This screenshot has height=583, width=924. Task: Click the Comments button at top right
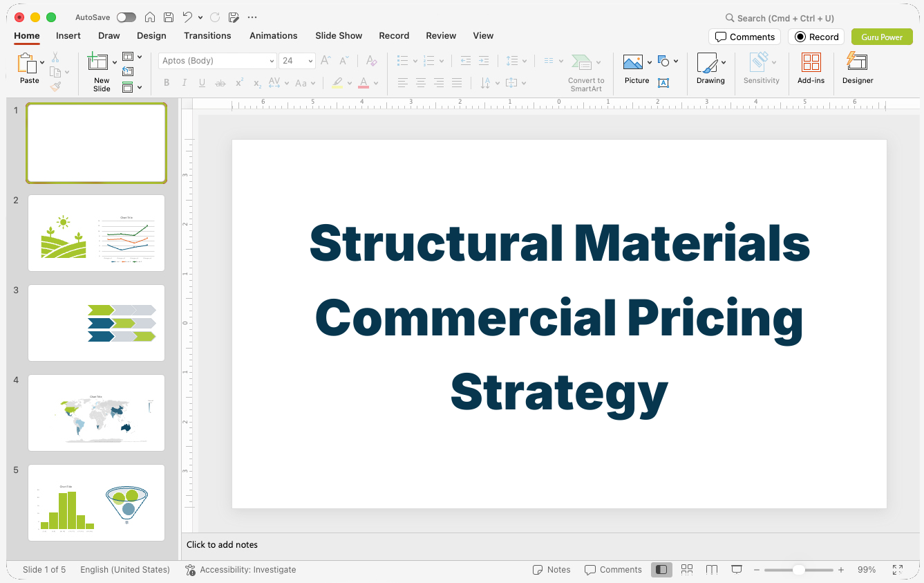tap(745, 37)
